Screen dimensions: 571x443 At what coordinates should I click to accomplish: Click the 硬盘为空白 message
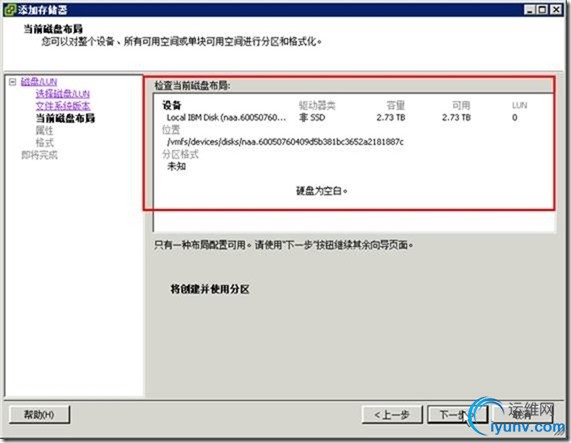(x=322, y=191)
